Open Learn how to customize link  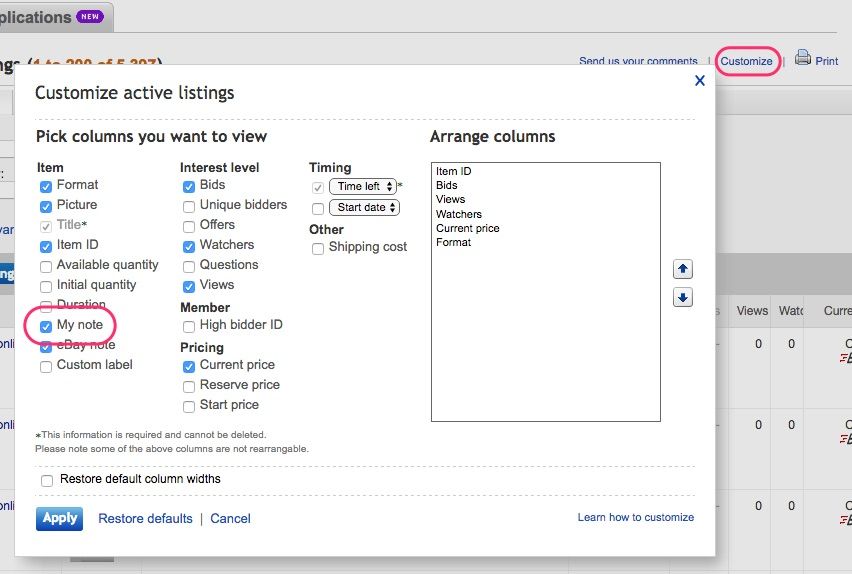[635, 517]
